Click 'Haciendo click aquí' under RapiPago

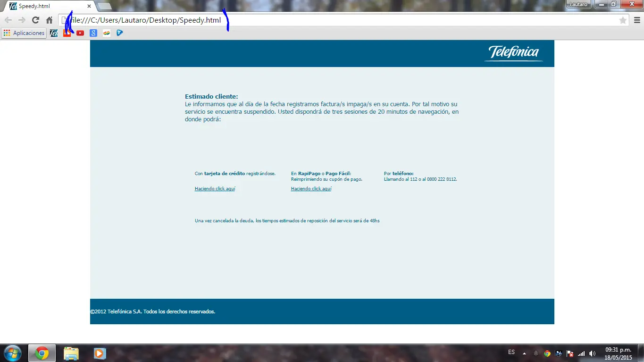[x=311, y=189]
